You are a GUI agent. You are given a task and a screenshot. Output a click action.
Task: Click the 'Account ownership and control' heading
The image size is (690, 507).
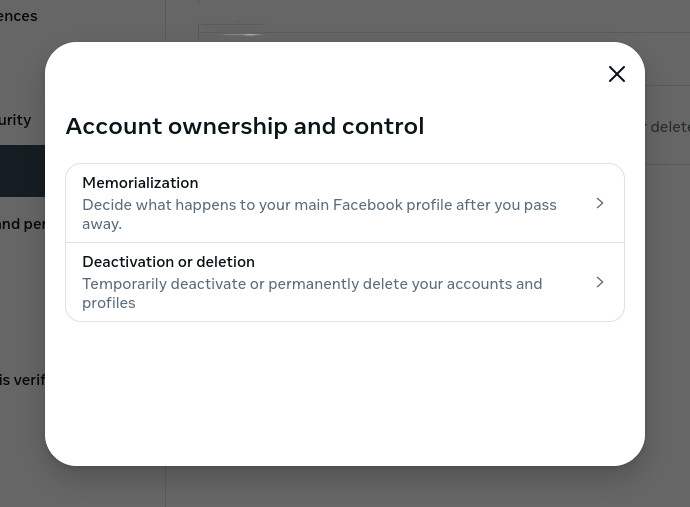[x=245, y=126]
